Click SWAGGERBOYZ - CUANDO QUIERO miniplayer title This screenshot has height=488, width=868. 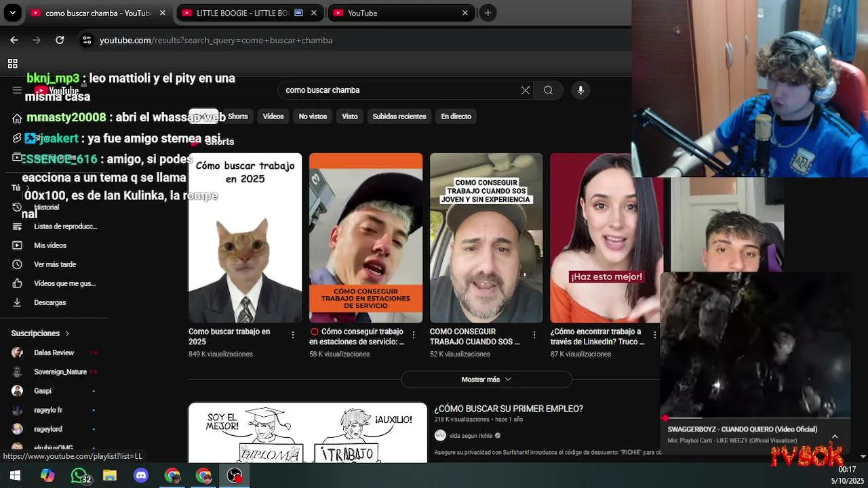click(742, 429)
